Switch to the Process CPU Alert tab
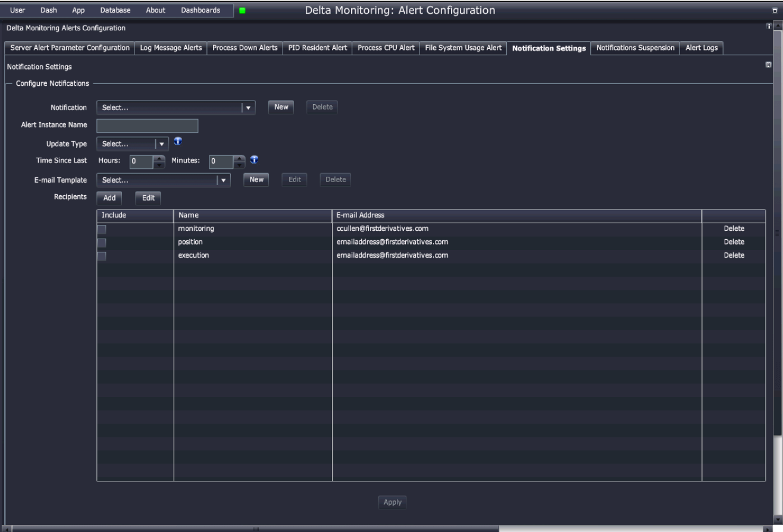783x532 pixels. coord(386,48)
